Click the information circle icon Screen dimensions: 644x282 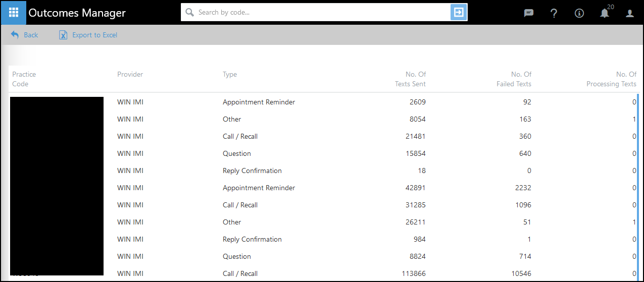[579, 14]
